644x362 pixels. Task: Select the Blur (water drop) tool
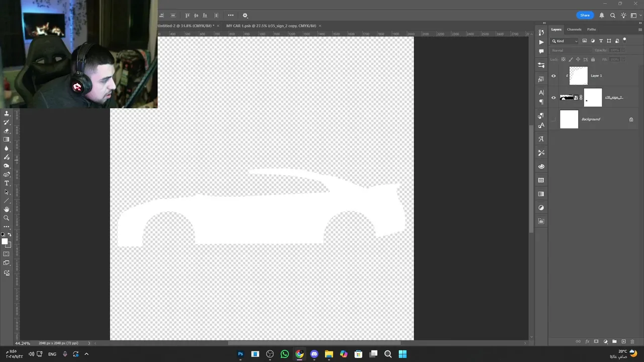[x=7, y=148]
